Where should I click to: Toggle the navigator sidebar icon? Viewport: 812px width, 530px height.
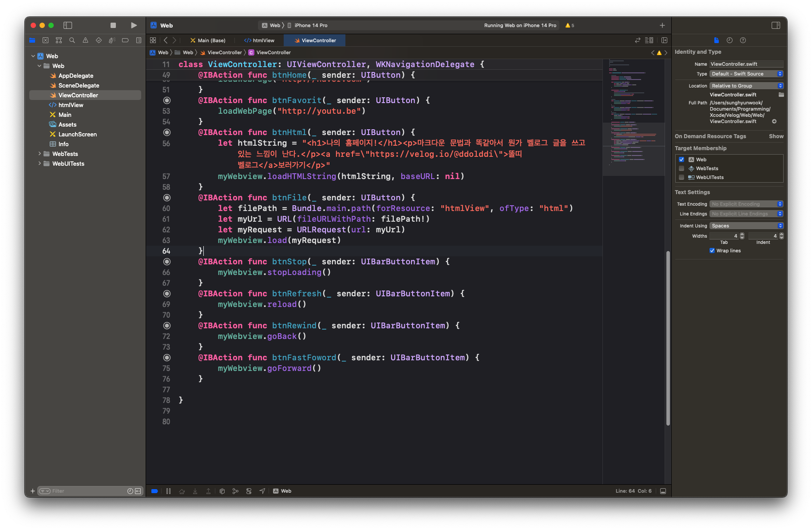[x=67, y=25]
